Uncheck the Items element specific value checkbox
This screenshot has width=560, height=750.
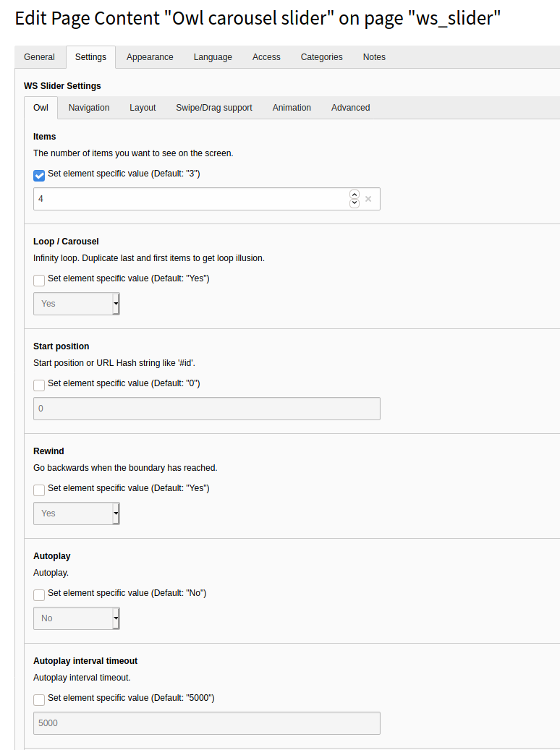39,175
